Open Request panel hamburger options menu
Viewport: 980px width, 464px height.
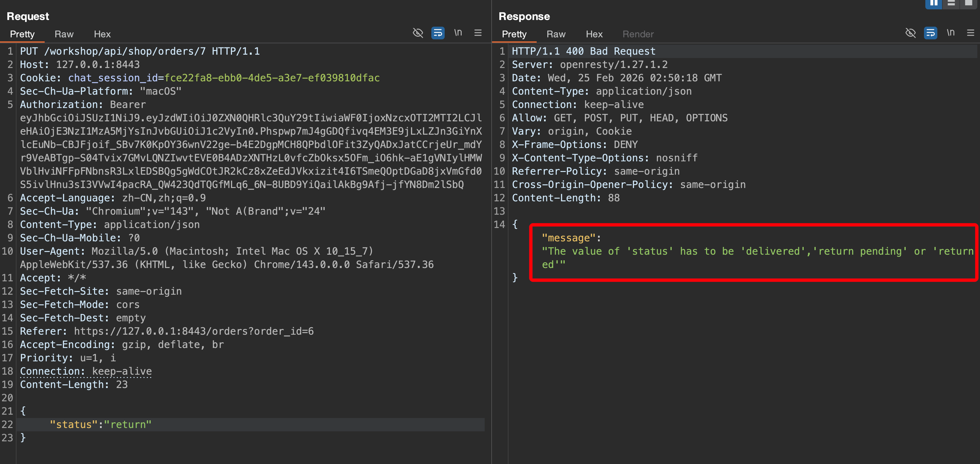pyautogui.click(x=478, y=33)
